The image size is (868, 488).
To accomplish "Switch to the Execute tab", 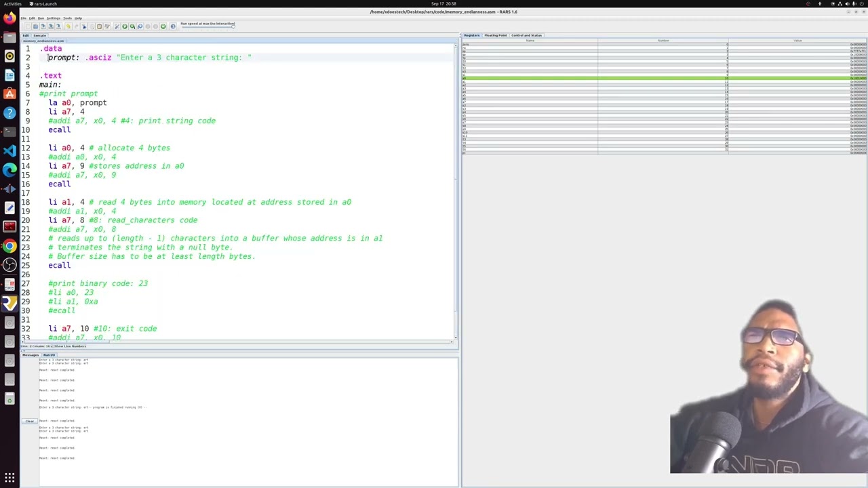I will [x=39, y=35].
